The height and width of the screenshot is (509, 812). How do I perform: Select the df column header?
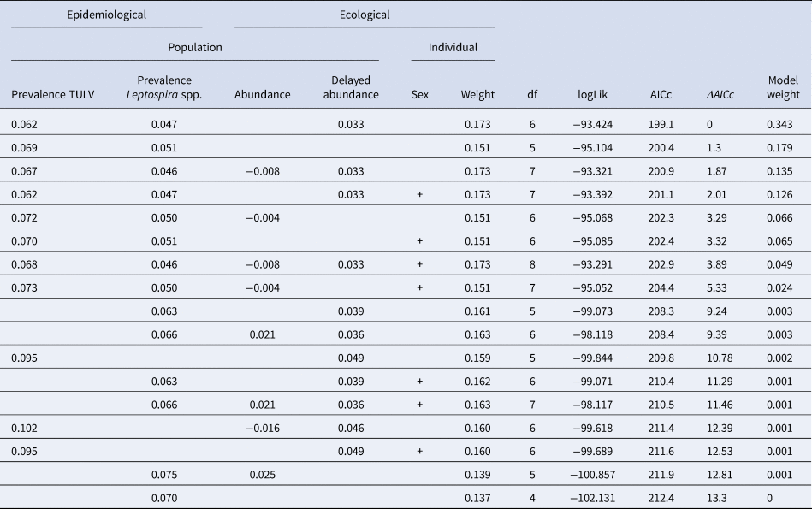[531, 95]
